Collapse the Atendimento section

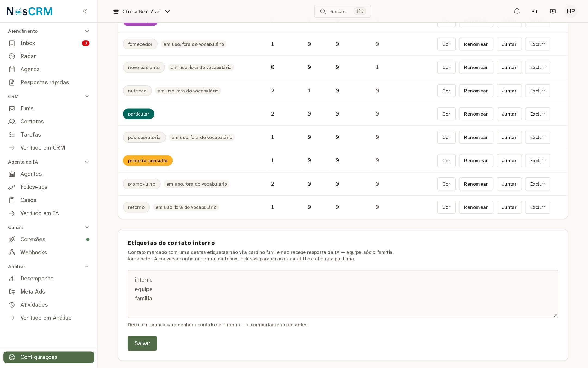tap(87, 31)
